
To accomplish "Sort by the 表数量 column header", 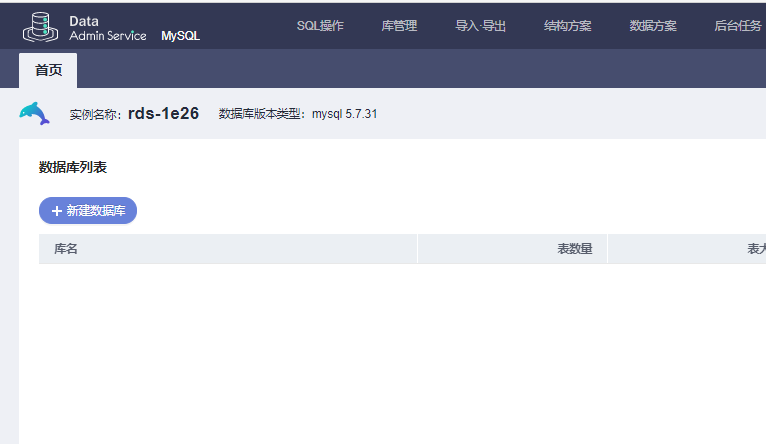I will tap(574, 249).
